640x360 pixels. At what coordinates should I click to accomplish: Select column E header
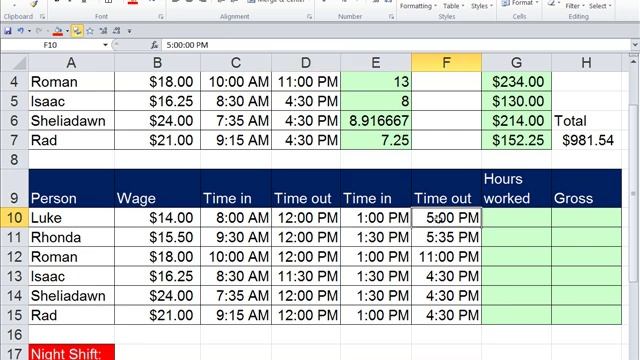point(376,63)
